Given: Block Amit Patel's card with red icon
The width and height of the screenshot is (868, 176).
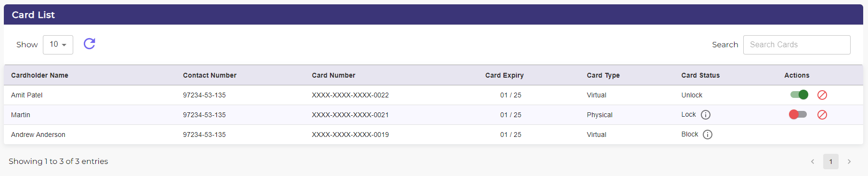Looking at the screenshot, I should tap(822, 95).
